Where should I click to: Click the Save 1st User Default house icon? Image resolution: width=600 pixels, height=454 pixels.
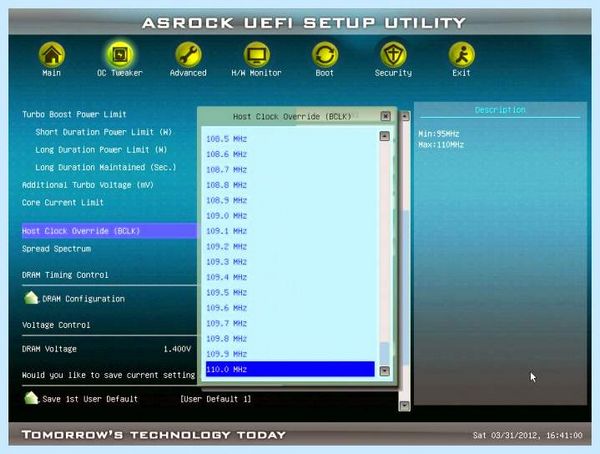[31, 398]
